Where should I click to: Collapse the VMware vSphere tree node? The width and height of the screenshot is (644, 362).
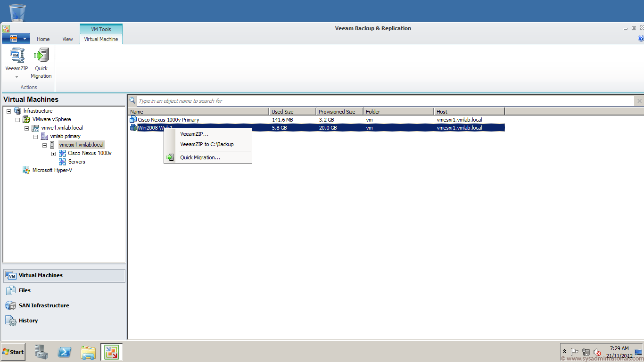17,119
